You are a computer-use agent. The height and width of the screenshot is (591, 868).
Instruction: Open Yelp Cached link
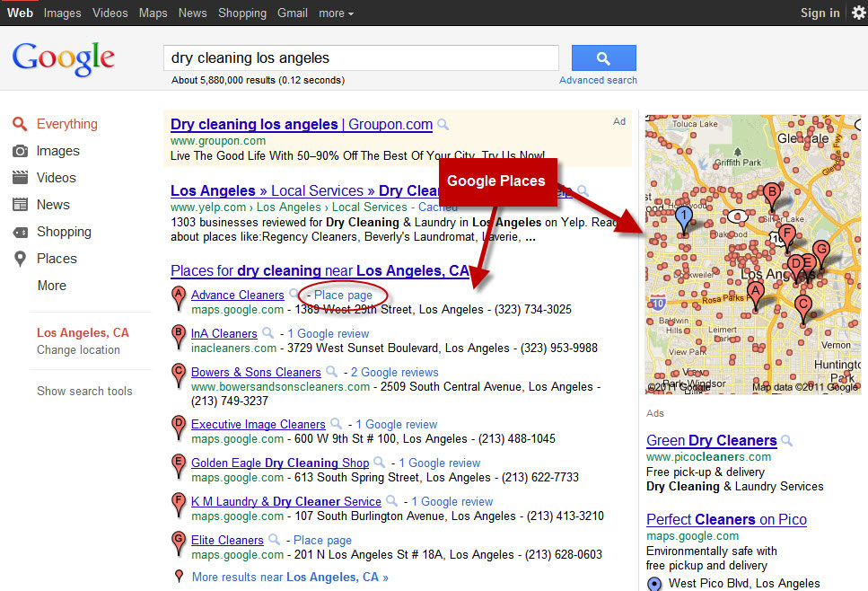click(x=438, y=207)
